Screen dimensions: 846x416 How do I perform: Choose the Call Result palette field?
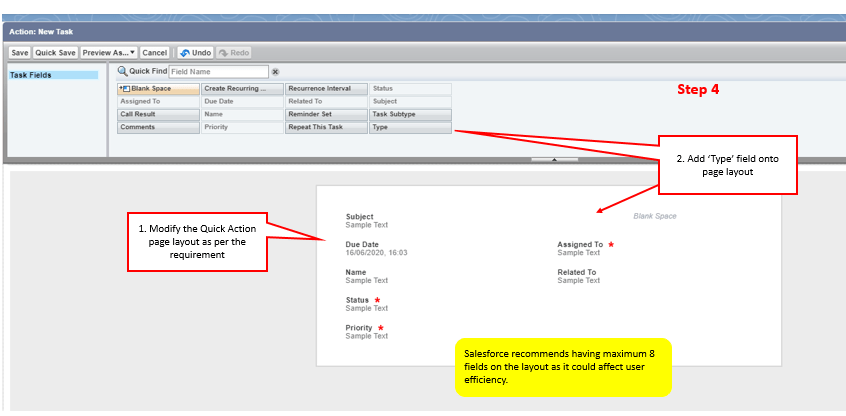pos(158,115)
